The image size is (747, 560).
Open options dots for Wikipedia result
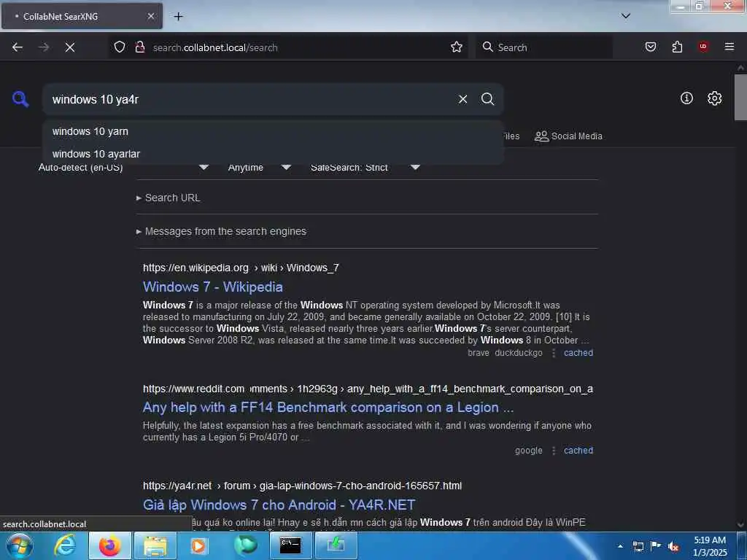coord(554,353)
